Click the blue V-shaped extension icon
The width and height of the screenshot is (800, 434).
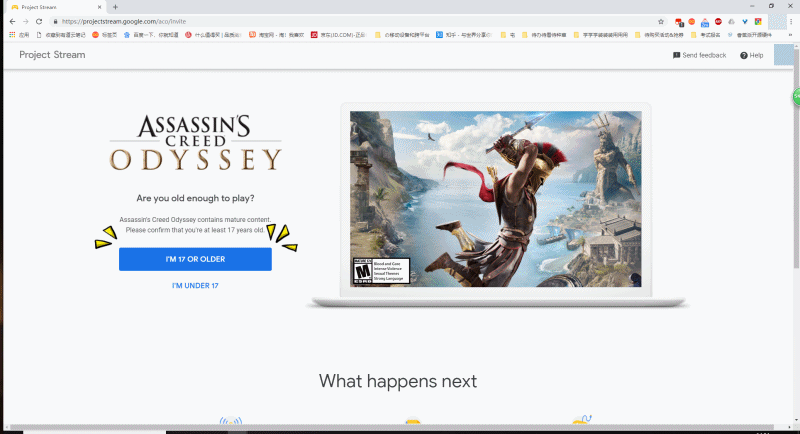pyautogui.click(x=745, y=21)
